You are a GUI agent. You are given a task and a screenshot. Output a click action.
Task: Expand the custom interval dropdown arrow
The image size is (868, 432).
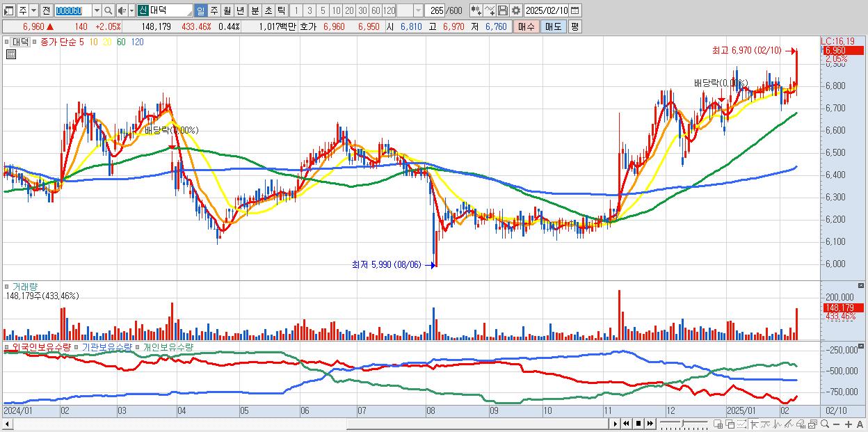418,11
